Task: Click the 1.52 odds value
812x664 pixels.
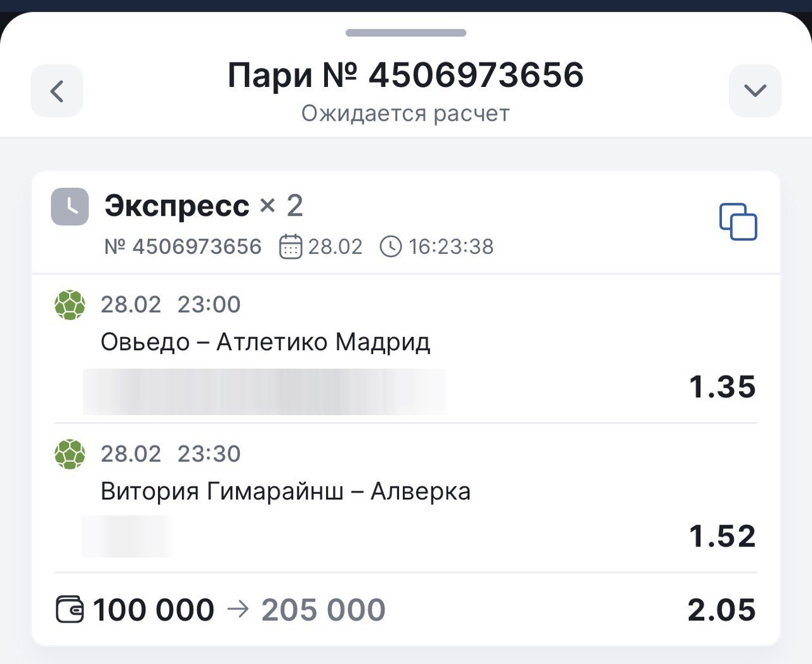Action: coord(722,536)
